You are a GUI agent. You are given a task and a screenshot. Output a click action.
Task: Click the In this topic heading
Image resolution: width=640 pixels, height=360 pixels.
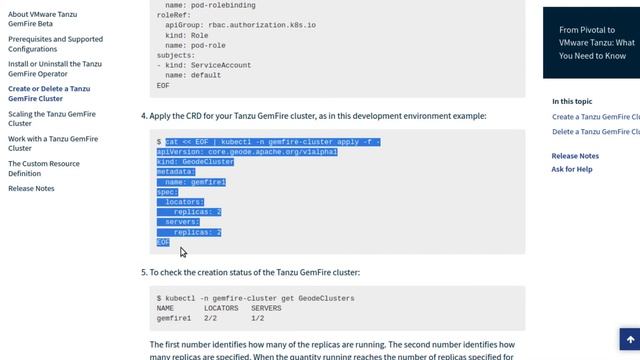(x=572, y=101)
